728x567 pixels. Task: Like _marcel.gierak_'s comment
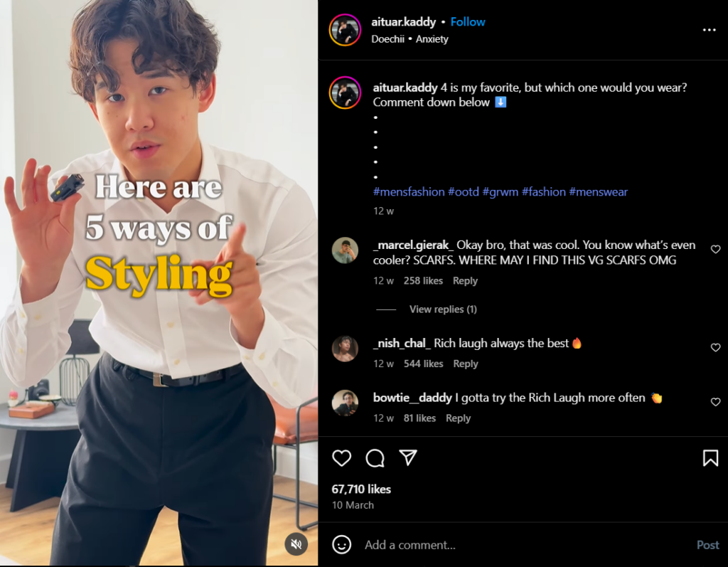click(715, 250)
